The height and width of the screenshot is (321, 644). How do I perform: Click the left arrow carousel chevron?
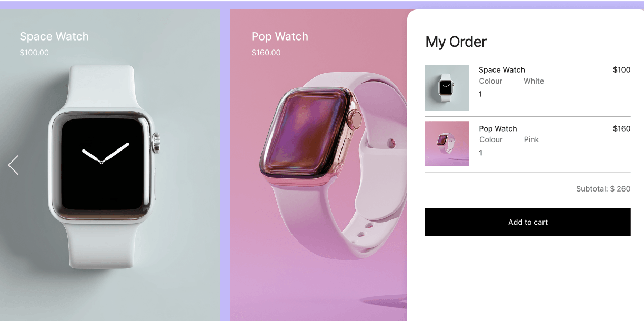[x=14, y=165]
